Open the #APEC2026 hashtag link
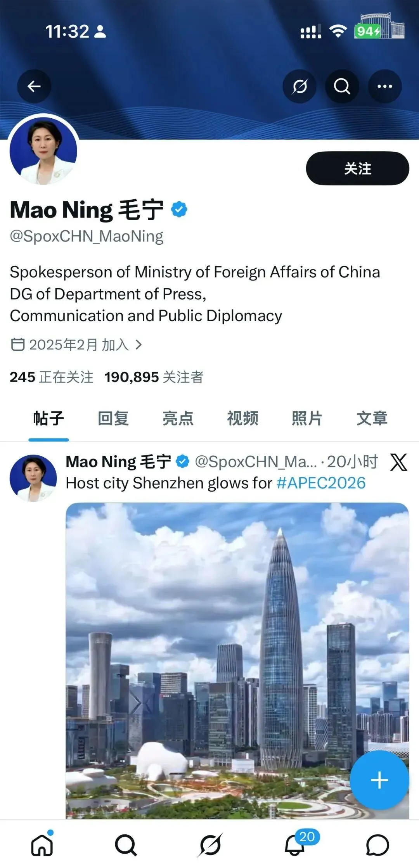Screen dimensions: 419x868 321,483
